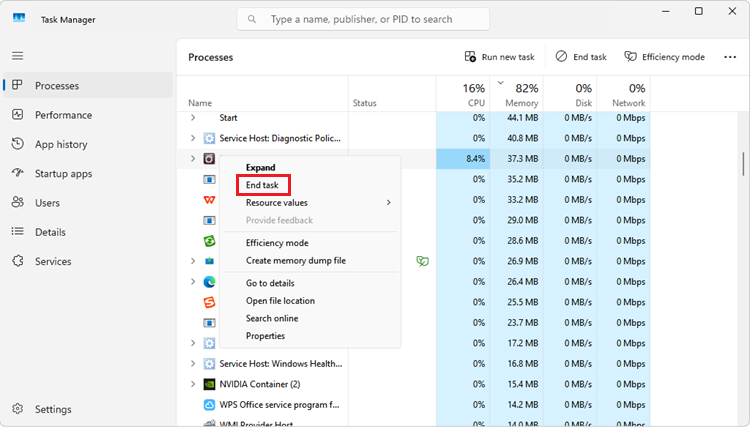Choose End task from context menu
Image resolution: width=750 pixels, height=429 pixels.
pyautogui.click(x=310, y=185)
